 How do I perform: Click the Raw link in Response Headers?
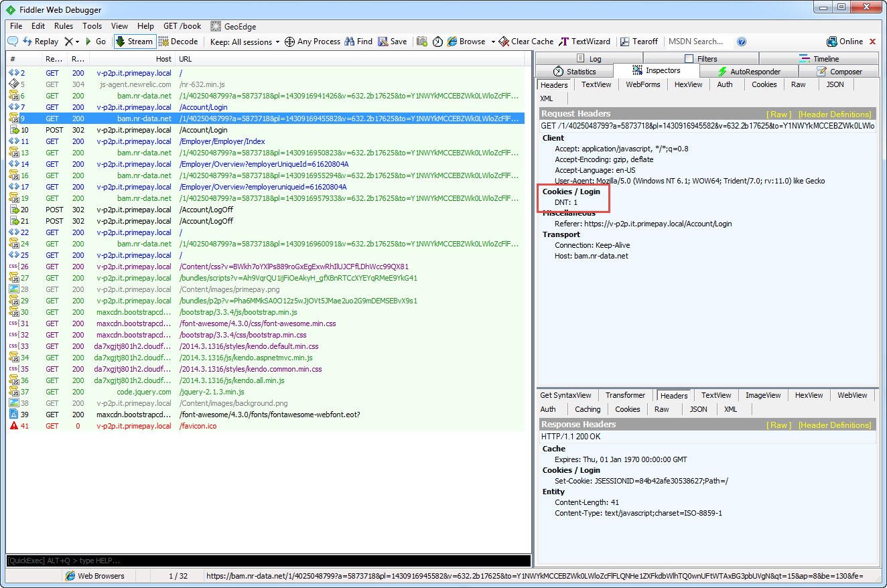(778, 425)
